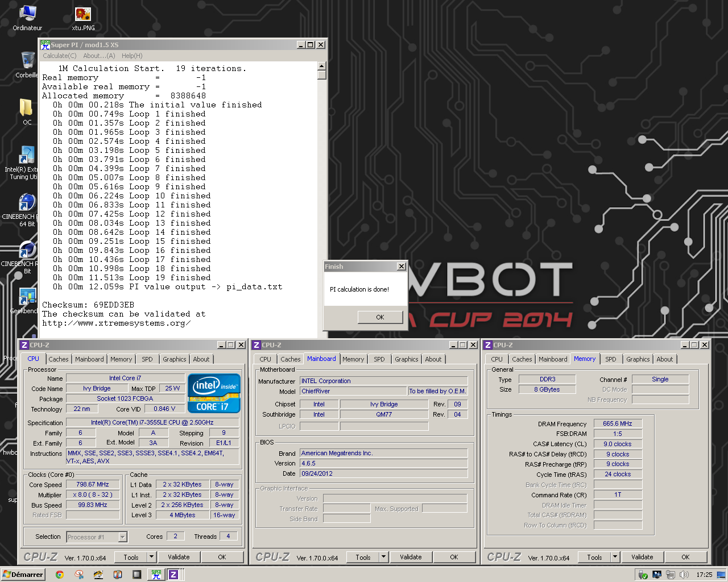Click the Core Speed 798.67 MHz field
Screen dimensions: 728x582
[x=93, y=485]
